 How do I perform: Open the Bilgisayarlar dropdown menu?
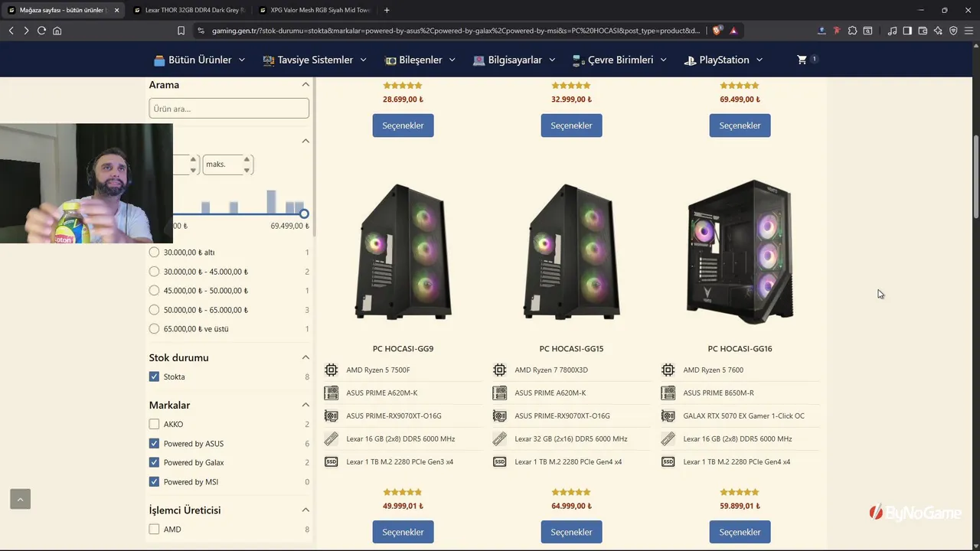tap(514, 60)
